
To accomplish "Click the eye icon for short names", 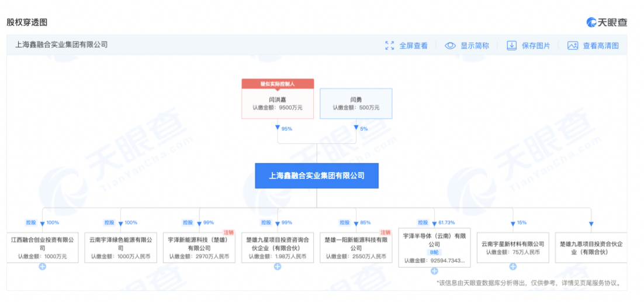I will coord(450,46).
